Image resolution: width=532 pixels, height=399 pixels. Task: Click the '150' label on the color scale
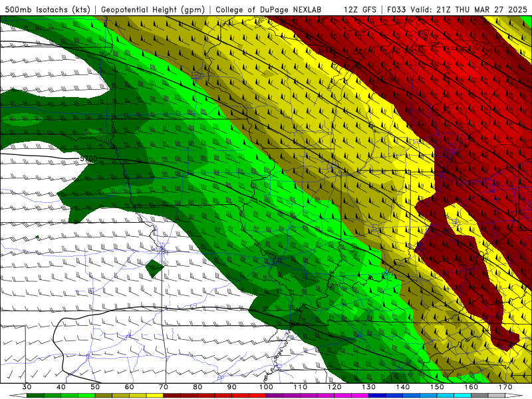[437, 387]
